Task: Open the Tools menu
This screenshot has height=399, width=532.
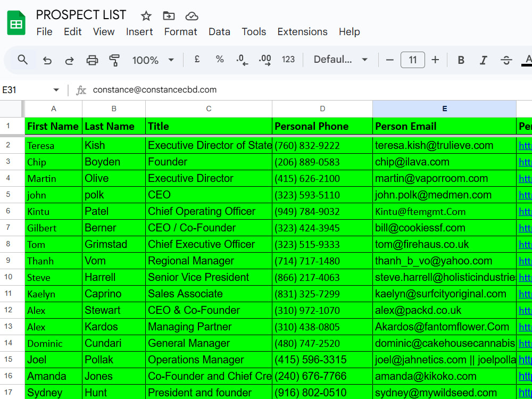Action: (254, 31)
